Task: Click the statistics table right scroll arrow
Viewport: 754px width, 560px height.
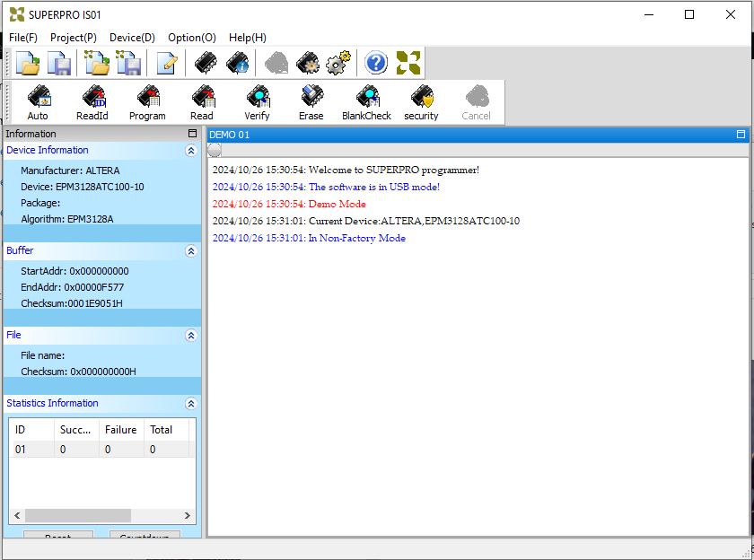Action: [187, 515]
